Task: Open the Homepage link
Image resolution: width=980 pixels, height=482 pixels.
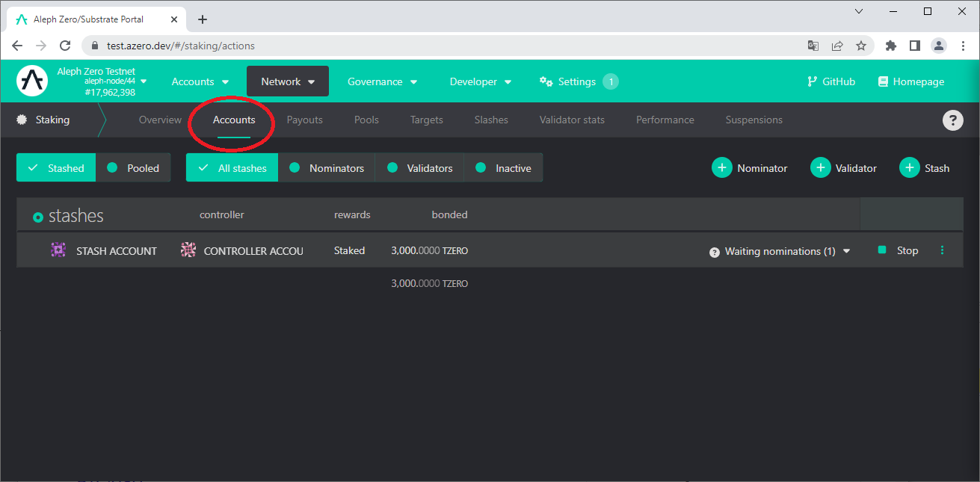Action: coord(911,81)
